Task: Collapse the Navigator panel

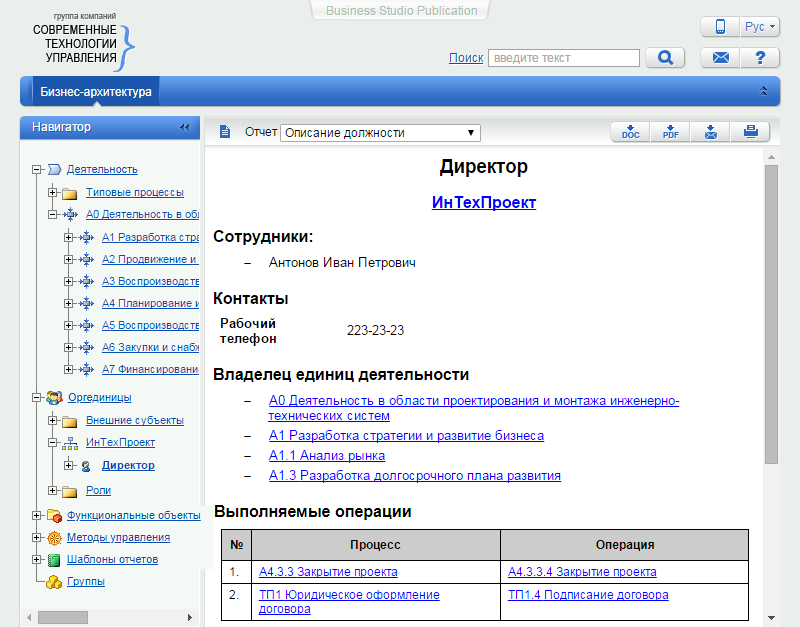Action: [184, 127]
